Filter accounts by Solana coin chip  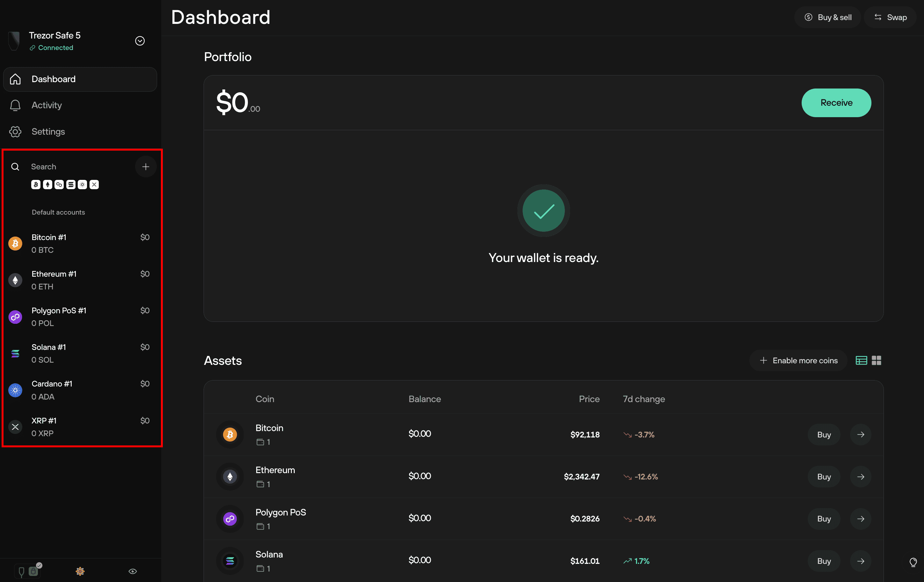pos(71,185)
